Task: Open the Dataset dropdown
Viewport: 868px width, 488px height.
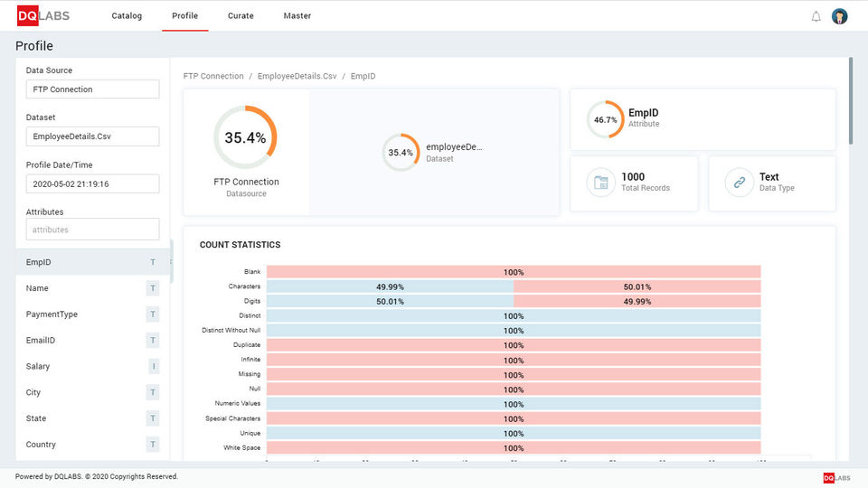Action: (x=92, y=136)
